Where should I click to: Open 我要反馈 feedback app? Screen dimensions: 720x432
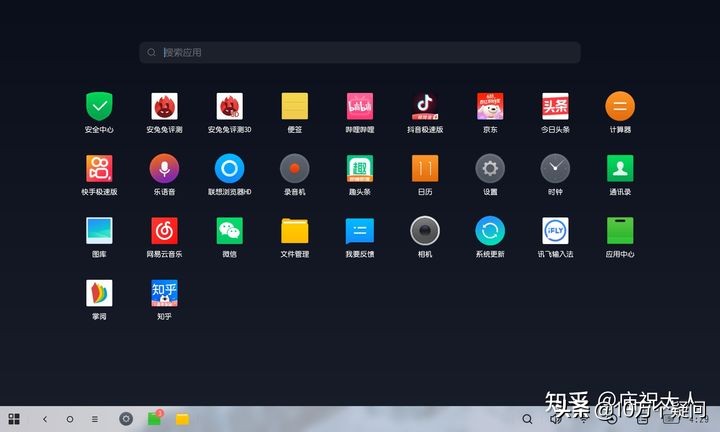(x=360, y=230)
